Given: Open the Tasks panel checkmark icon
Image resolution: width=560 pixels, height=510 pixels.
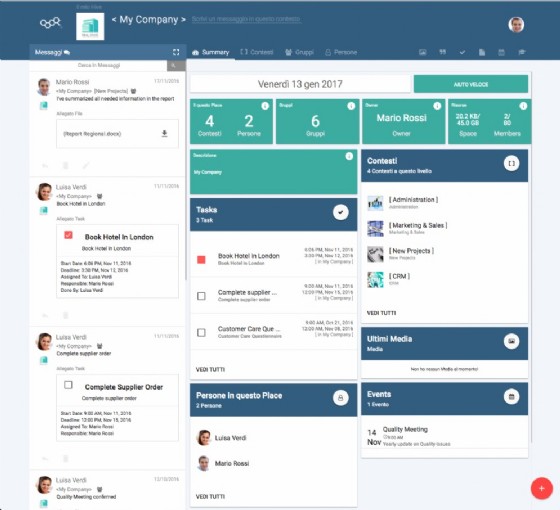Looking at the screenshot, I should (341, 212).
